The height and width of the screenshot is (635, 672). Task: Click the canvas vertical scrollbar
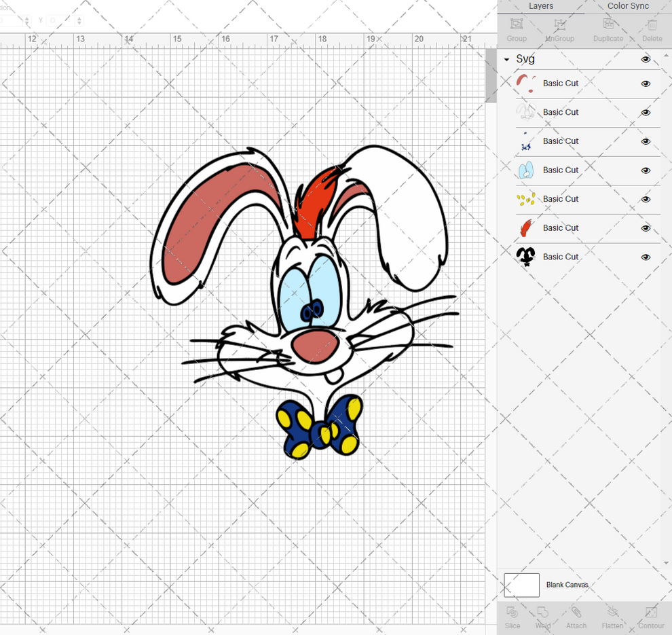(x=490, y=75)
